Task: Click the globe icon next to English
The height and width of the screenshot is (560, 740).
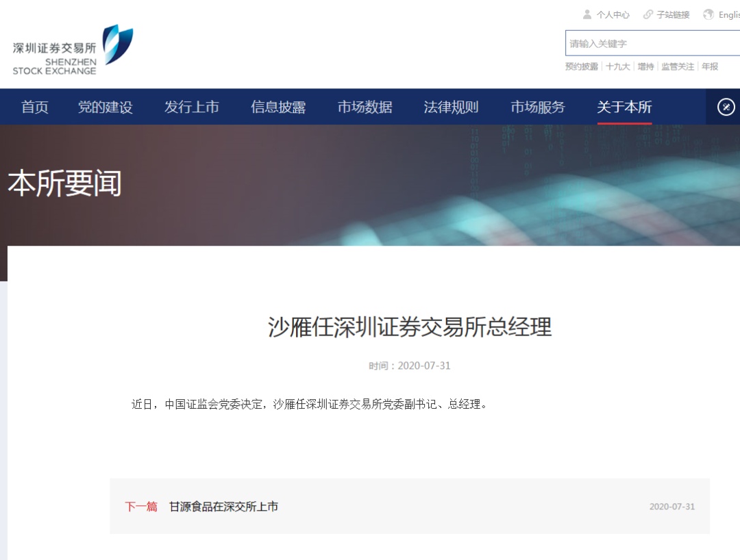Action: (707, 14)
